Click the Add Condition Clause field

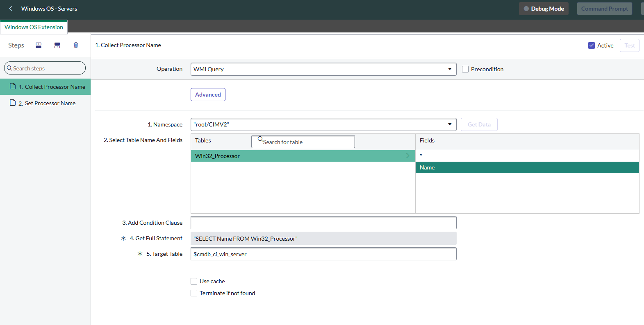coord(323,223)
